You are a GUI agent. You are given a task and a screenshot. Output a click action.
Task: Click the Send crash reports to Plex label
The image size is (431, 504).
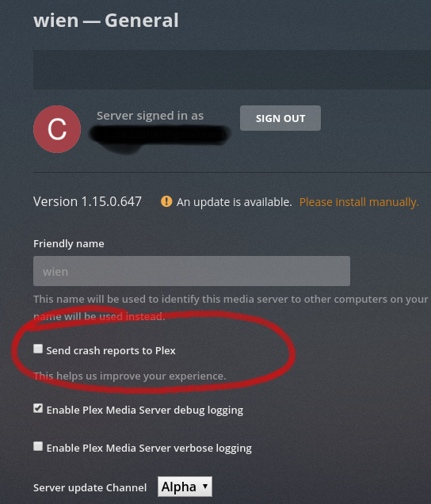point(111,350)
